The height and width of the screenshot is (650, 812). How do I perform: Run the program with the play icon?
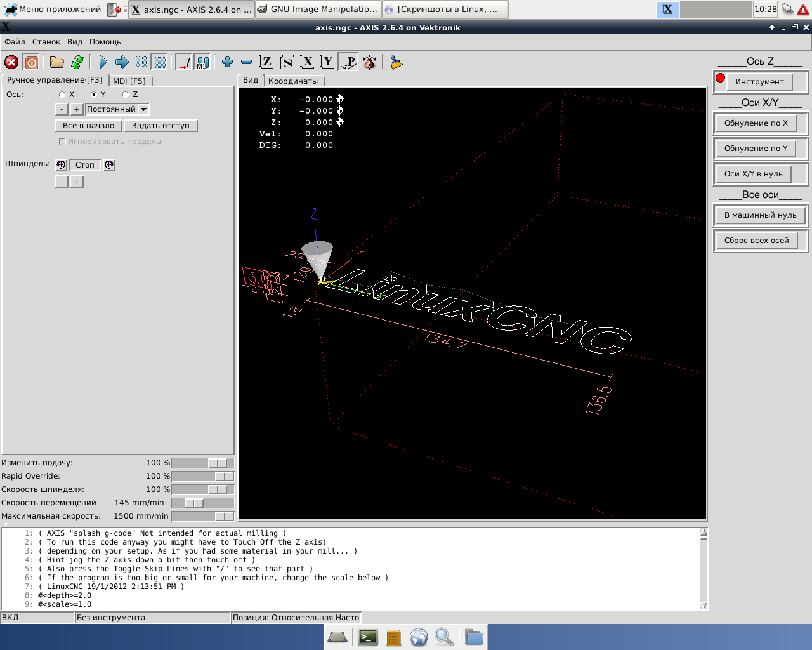click(x=103, y=62)
